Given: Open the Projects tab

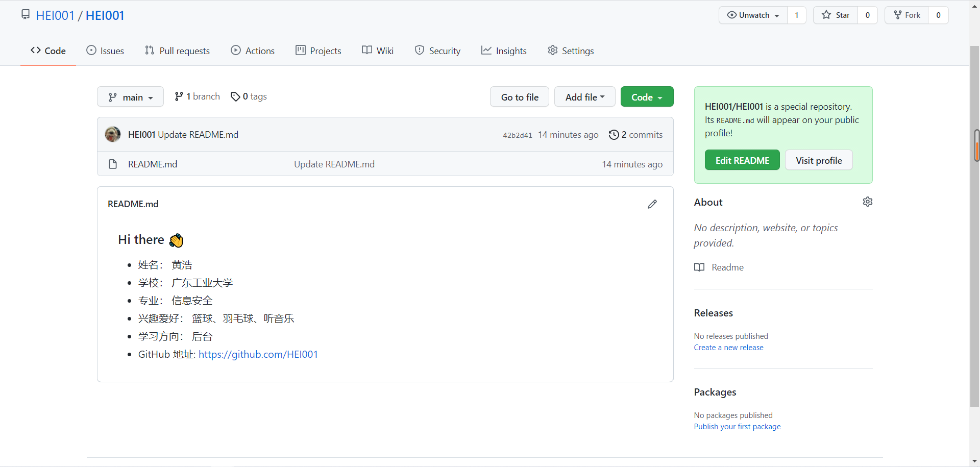Looking at the screenshot, I should [318, 51].
